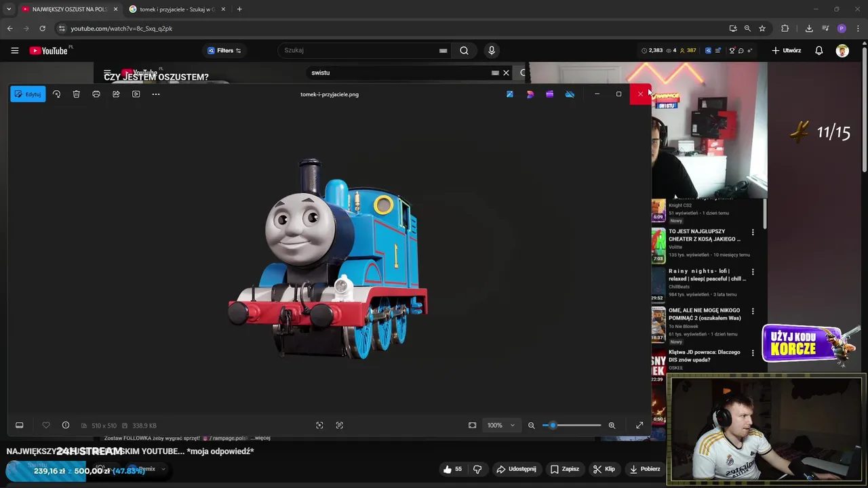Open options for Rainy nights lofi video
This screenshot has width=868, height=488.
click(753, 272)
